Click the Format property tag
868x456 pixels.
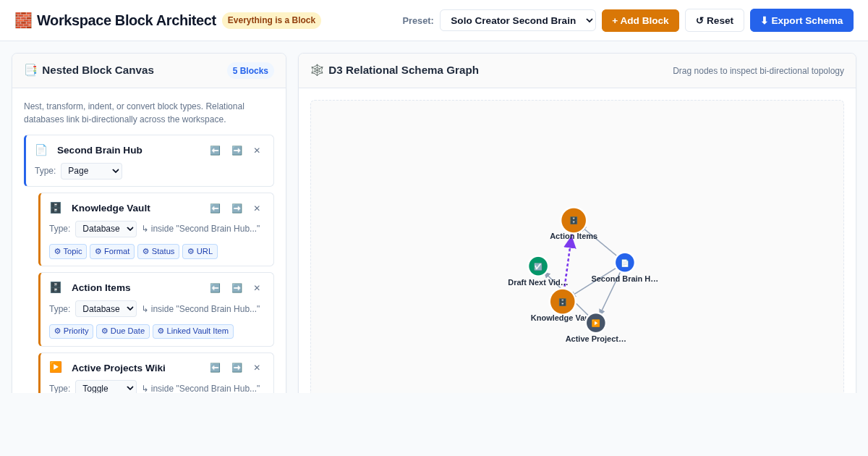112,251
